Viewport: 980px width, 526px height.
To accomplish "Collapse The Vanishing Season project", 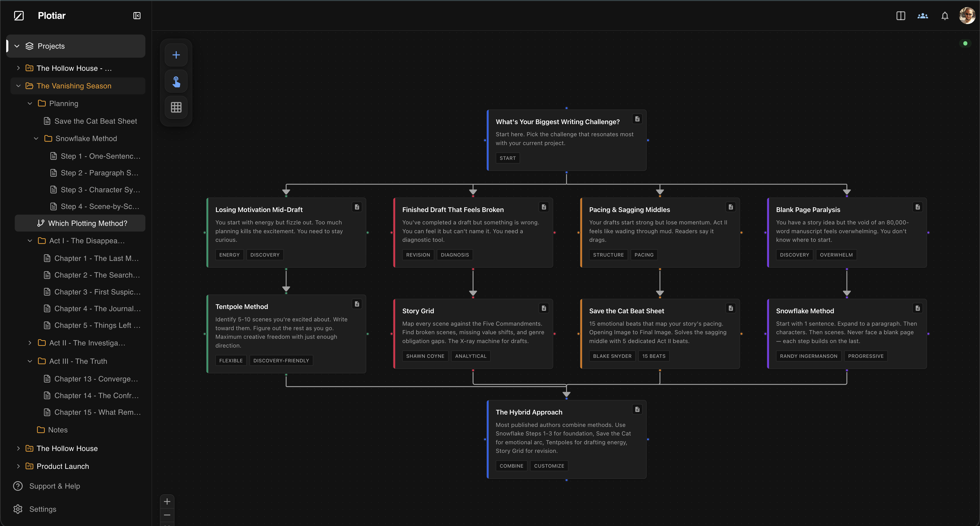I will point(18,86).
